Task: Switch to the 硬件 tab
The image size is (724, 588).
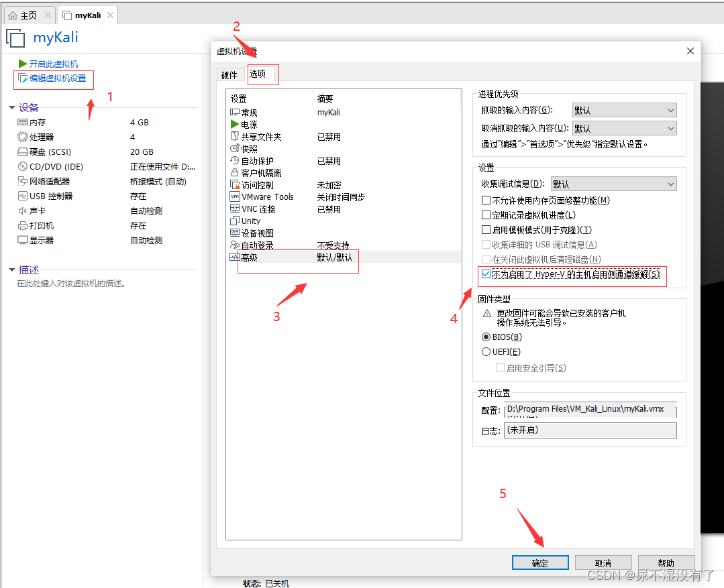Action: click(229, 75)
